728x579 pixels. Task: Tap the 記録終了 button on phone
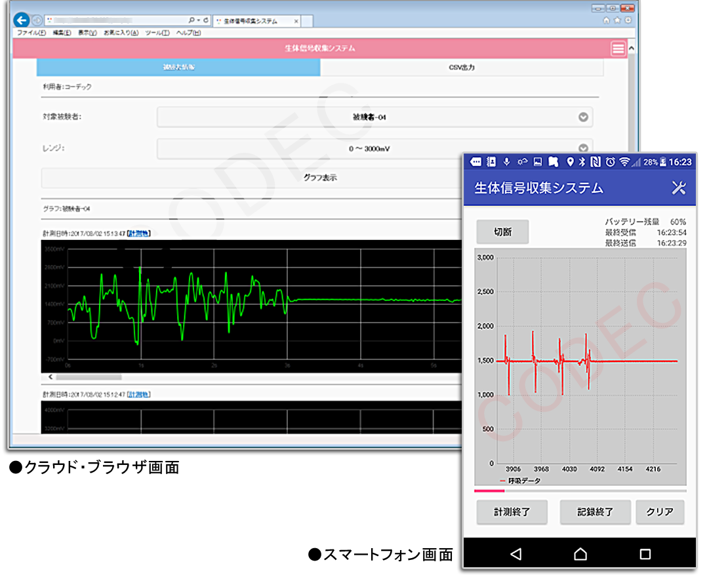click(596, 512)
